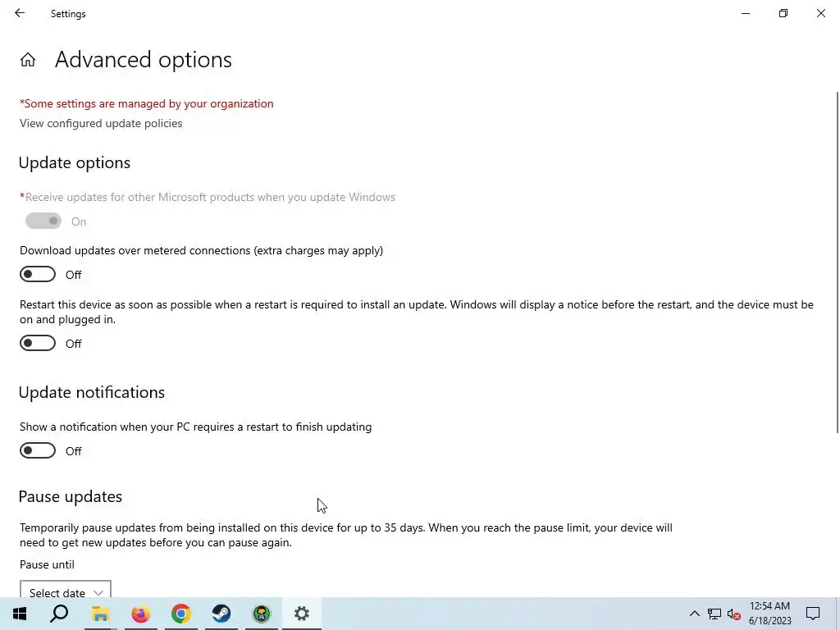Open the Pause until Select date dropdown
Viewport: 840px width, 630px height.
[x=66, y=591]
